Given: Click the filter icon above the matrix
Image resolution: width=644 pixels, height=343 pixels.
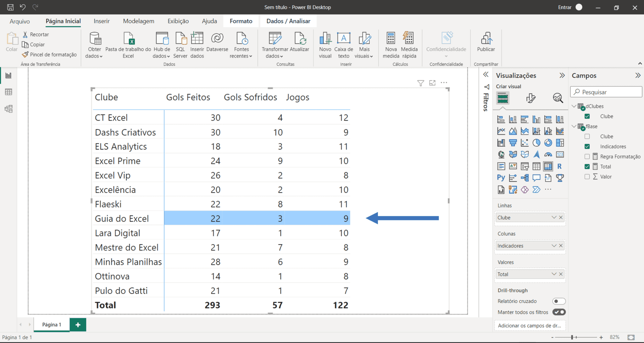Looking at the screenshot, I should point(420,83).
